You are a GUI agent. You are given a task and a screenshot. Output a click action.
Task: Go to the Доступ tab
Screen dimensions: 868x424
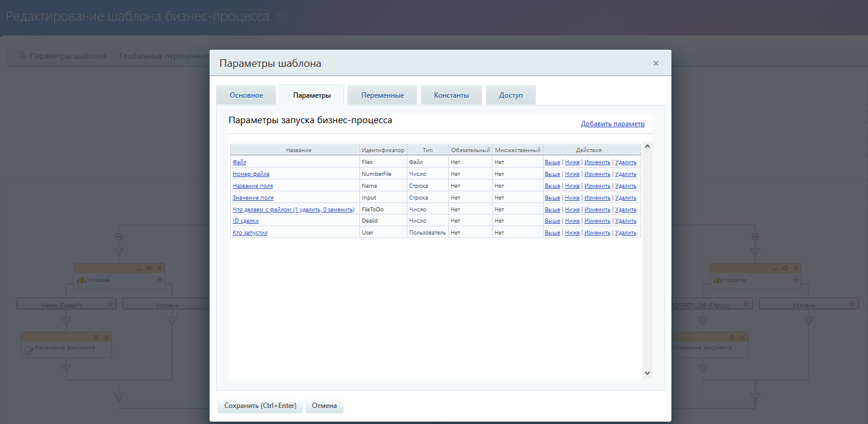point(510,95)
